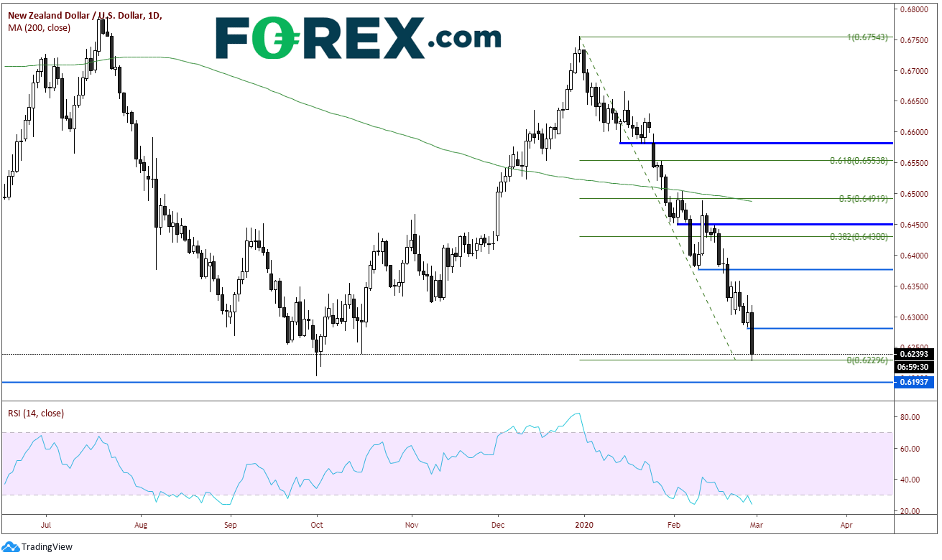Click the Sep label on time axis
The height and width of the screenshot is (560, 942).
coord(230,525)
